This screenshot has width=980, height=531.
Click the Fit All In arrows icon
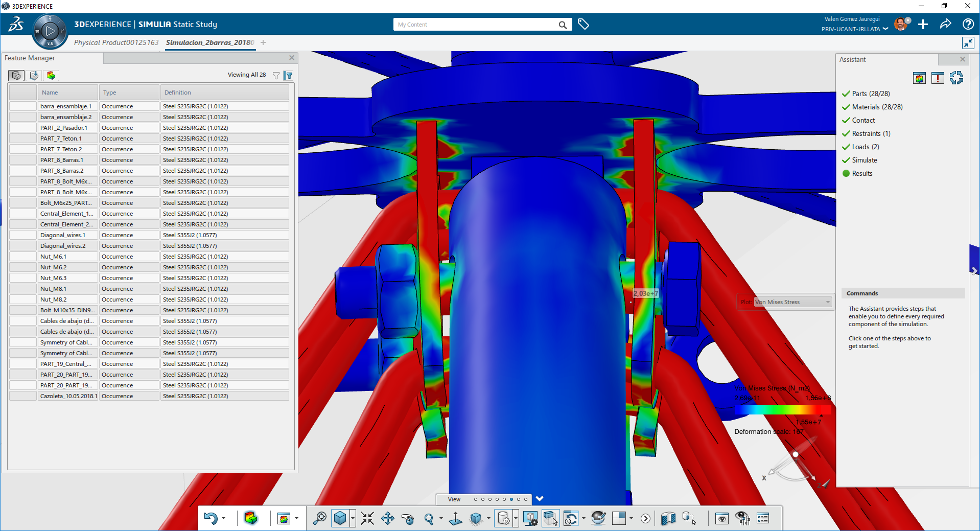click(367, 518)
